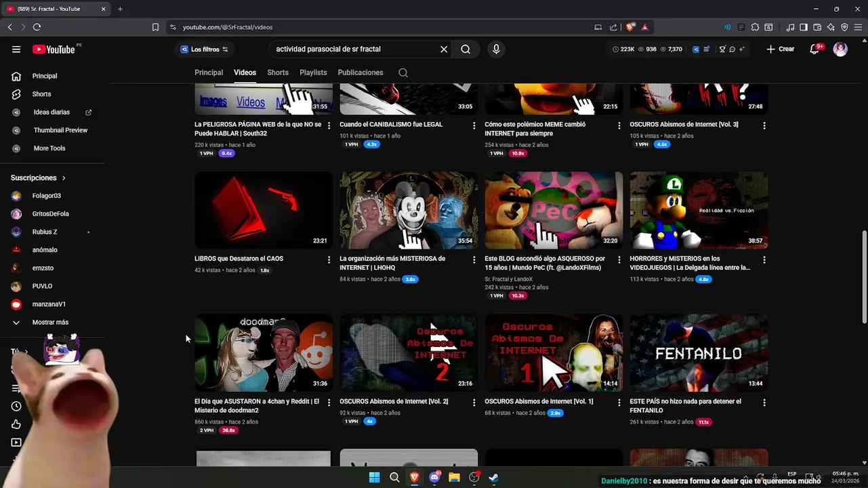This screenshot has height=488, width=868.
Task: Share this page icon in address bar
Action: 613,27
